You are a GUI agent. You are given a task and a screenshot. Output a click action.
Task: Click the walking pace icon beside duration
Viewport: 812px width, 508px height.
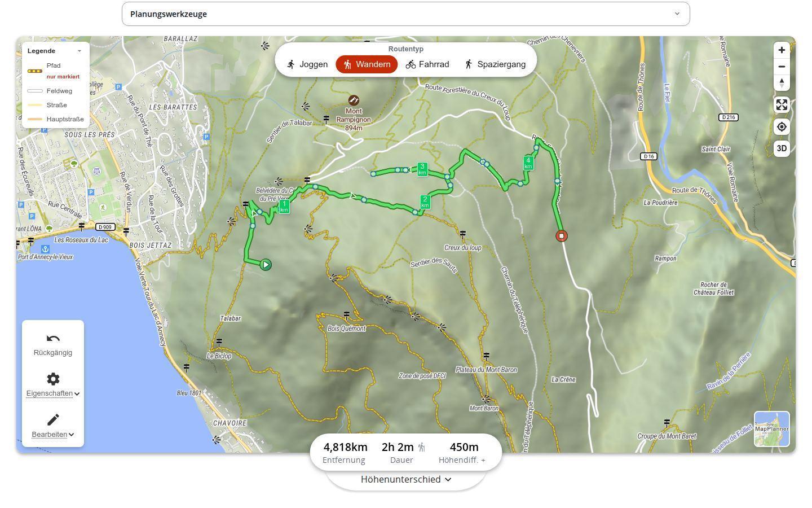pyautogui.click(x=421, y=447)
